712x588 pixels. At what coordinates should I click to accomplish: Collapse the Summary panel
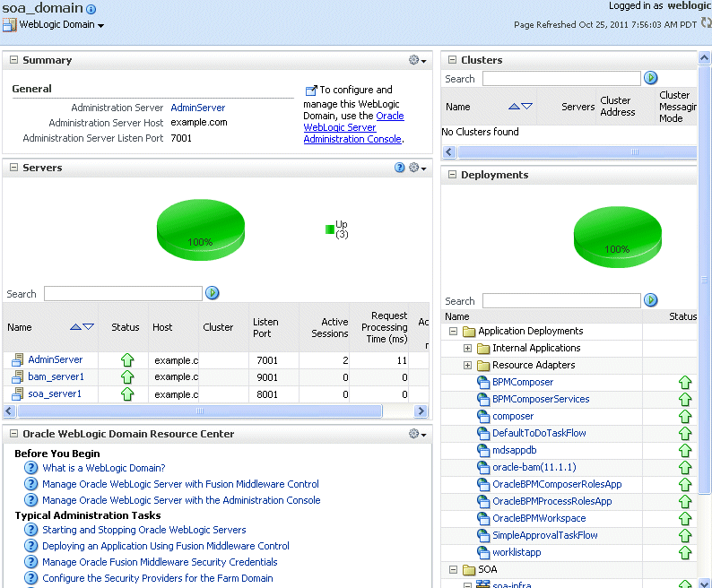(14, 60)
